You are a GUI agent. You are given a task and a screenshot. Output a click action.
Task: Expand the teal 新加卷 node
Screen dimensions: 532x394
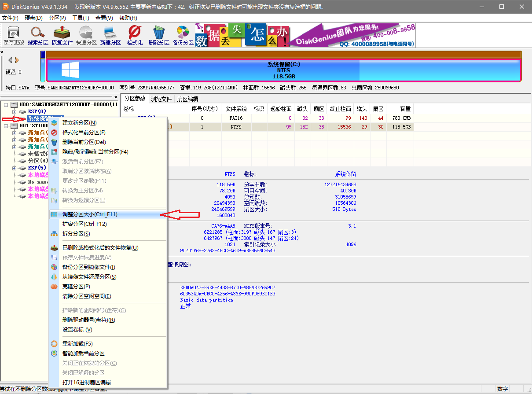[x=14, y=147]
